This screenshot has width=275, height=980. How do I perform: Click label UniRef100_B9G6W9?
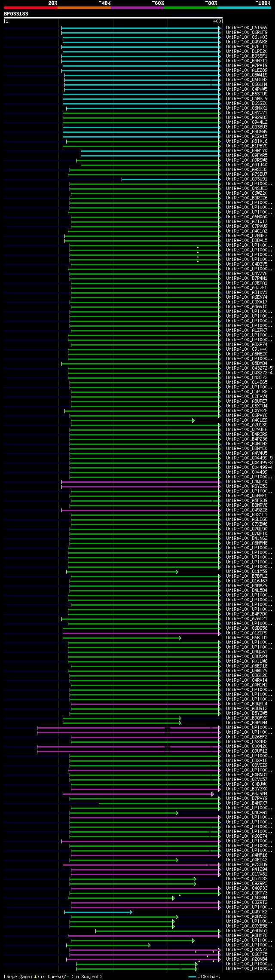pos(247,132)
